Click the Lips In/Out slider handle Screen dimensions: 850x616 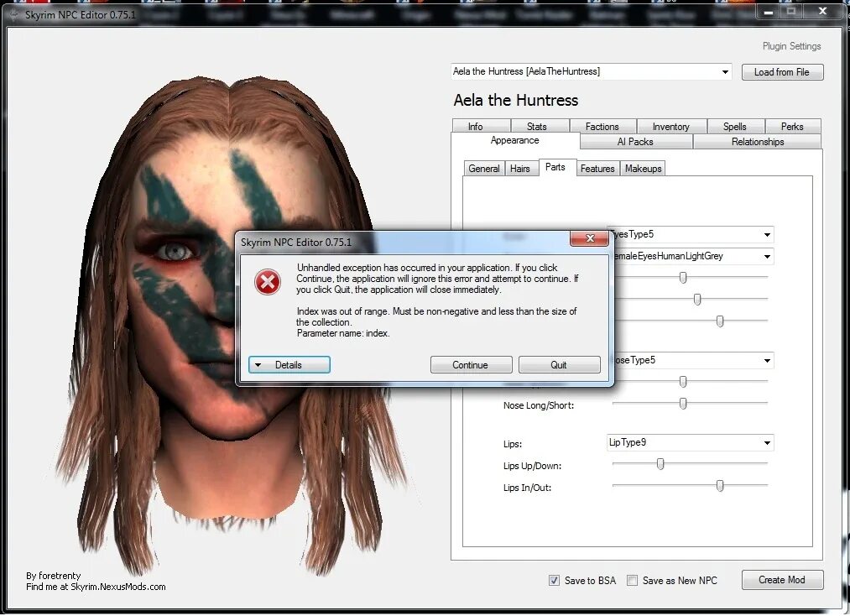pyautogui.click(x=720, y=486)
